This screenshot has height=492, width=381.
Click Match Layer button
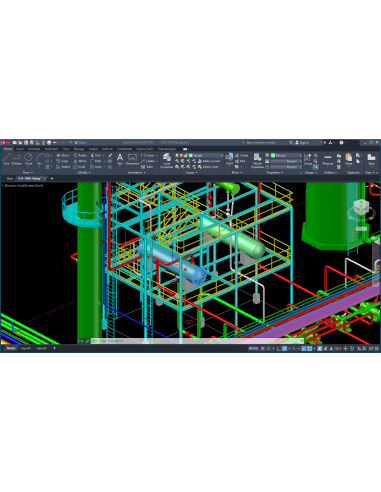coord(208,167)
